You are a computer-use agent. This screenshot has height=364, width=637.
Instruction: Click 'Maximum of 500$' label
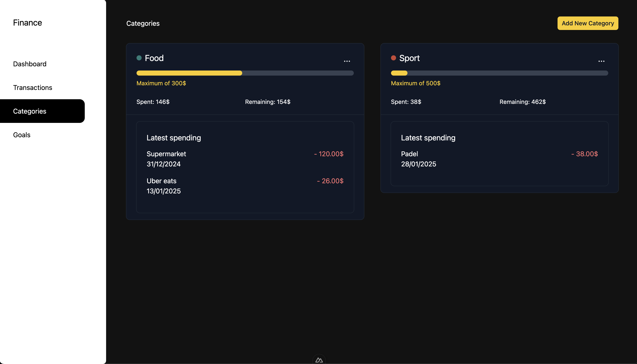[x=416, y=83]
